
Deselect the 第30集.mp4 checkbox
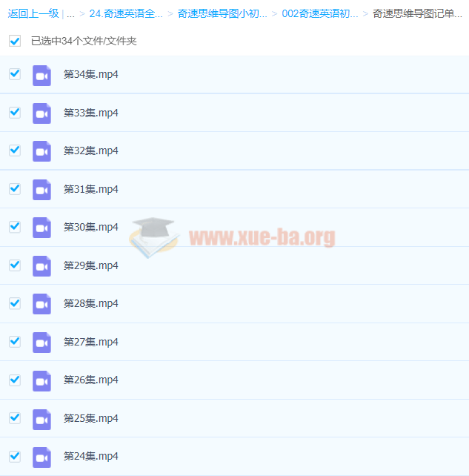pos(15,227)
